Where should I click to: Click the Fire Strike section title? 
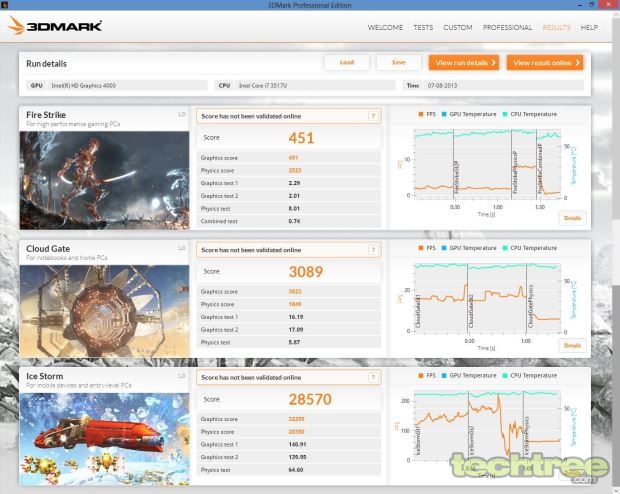tap(46, 115)
